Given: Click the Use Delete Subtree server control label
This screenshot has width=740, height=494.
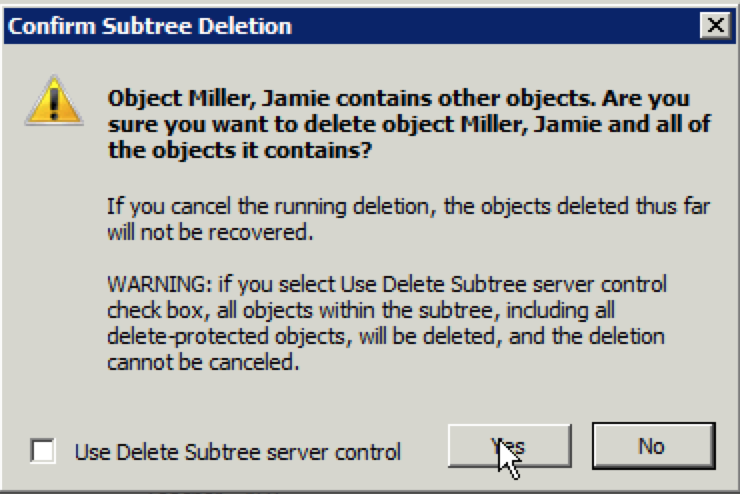Looking at the screenshot, I should tap(238, 452).
